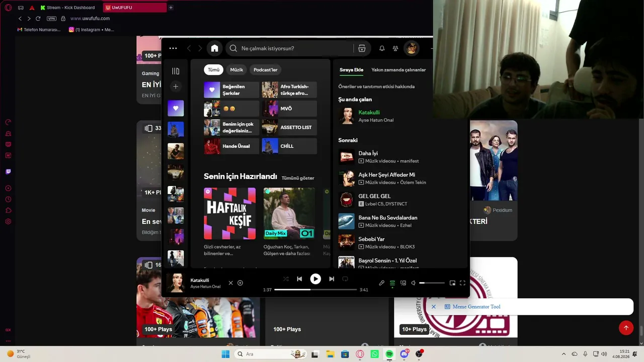Open Connect to a device icon
Viewport: 644px width, 362px height.
coord(403,283)
